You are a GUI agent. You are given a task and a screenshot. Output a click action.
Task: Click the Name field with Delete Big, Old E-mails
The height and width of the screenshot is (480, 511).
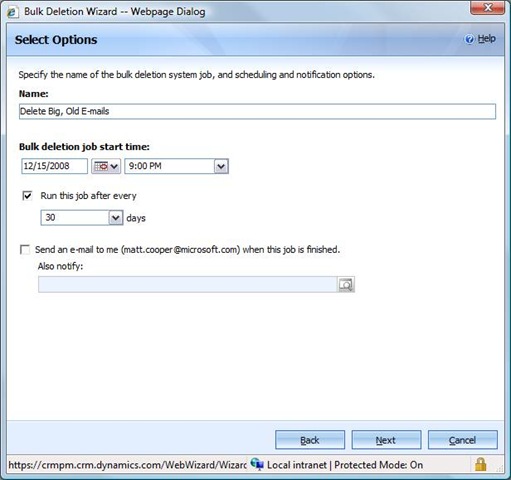click(257, 111)
